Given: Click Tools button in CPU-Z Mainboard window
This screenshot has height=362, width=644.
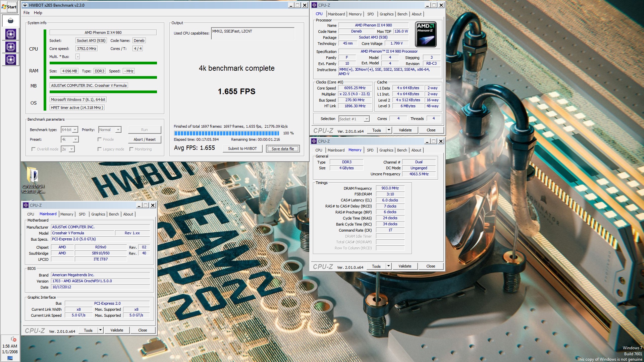Looking at the screenshot, I should [x=88, y=330].
